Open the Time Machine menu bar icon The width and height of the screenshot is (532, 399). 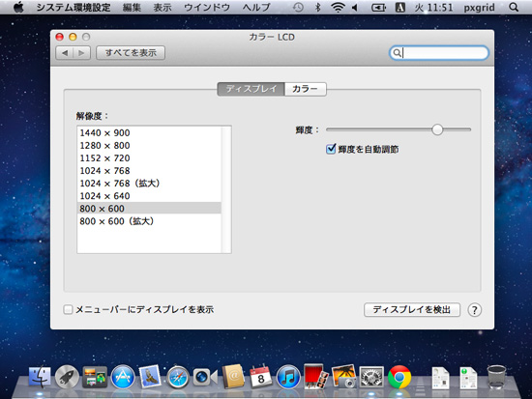(x=298, y=7)
